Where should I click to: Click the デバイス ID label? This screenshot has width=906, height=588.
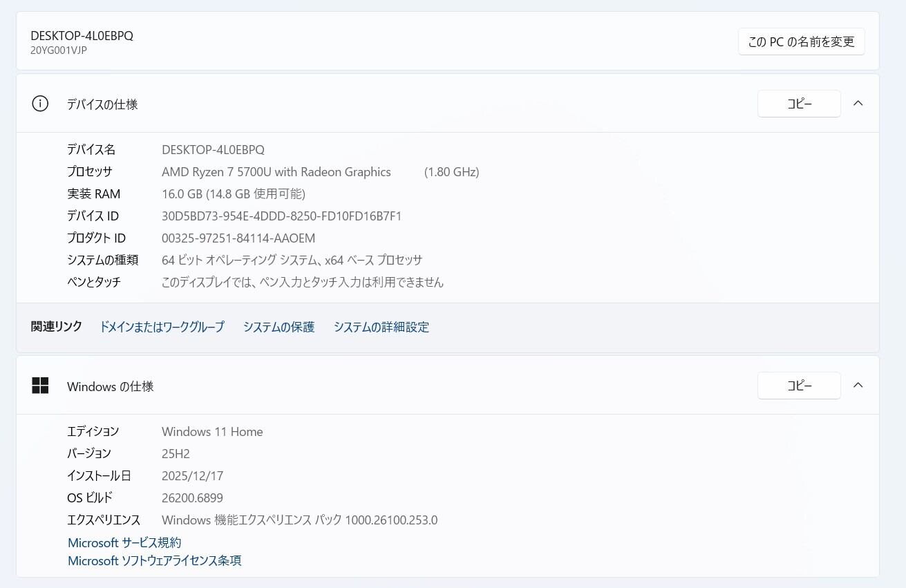click(x=93, y=216)
